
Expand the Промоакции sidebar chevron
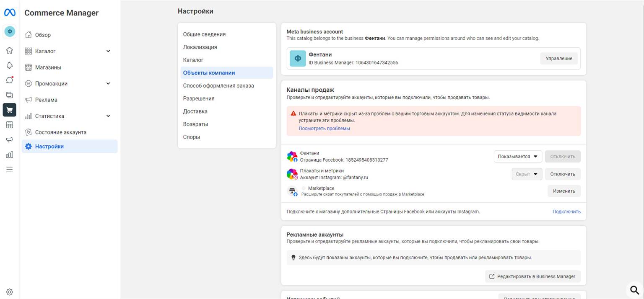point(108,84)
